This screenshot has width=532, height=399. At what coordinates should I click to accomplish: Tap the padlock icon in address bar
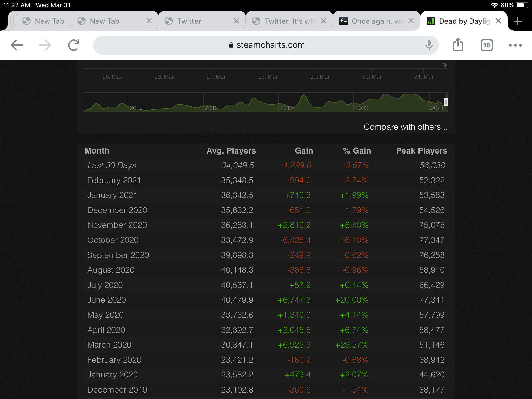[231, 45]
